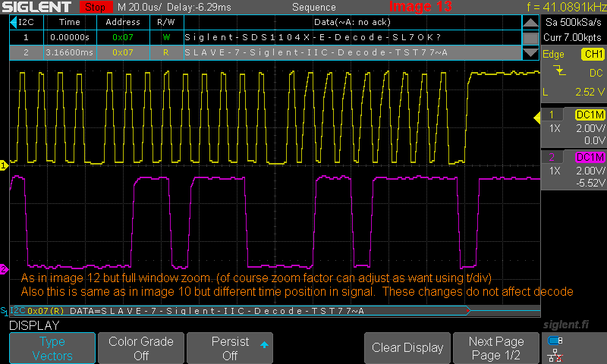Click the W write flag in row 1
Screen dimensions: 607x364
tap(166, 37)
